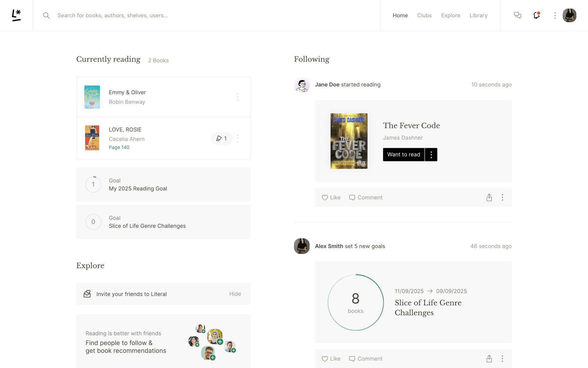Open options menu for Emmy & Oliver
Screen dimensions: 588x368
tap(237, 97)
